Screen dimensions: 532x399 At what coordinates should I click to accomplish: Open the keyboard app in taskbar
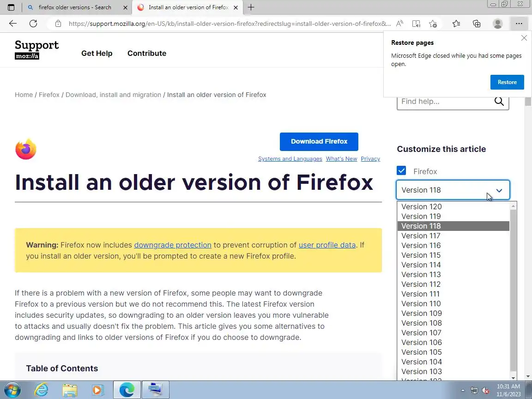click(155, 390)
